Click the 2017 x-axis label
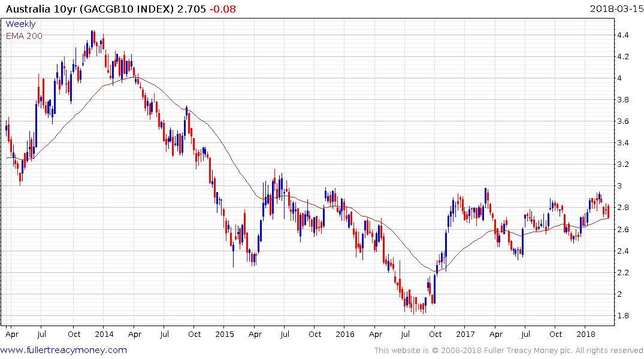This screenshot has height=359, width=644. pos(465,334)
